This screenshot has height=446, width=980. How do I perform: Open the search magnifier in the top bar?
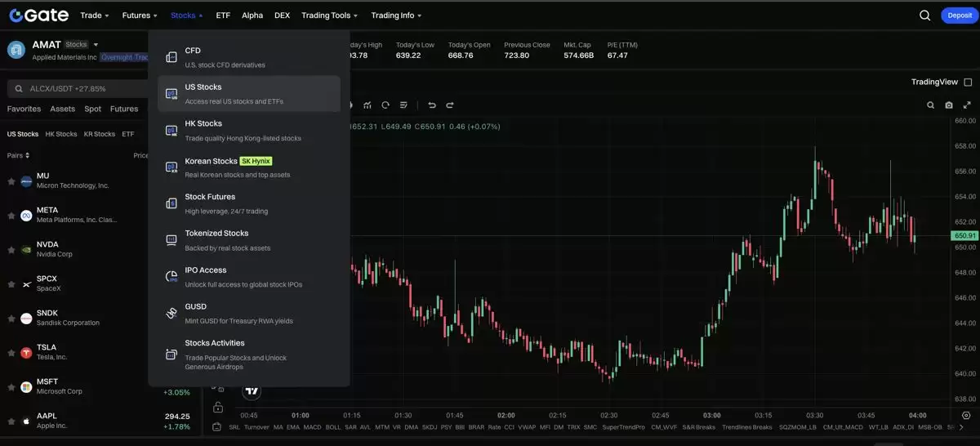tap(925, 15)
